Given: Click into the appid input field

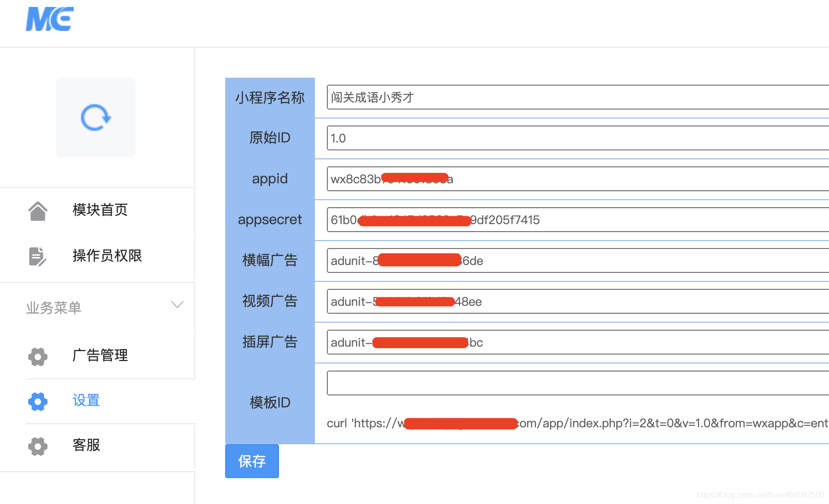Looking at the screenshot, I should [578, 179].
